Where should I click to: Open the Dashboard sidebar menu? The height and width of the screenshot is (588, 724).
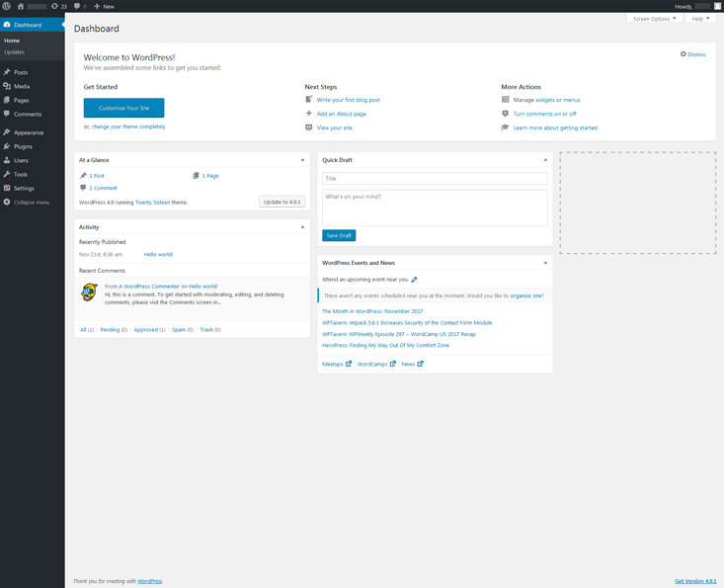pos(33,25)
